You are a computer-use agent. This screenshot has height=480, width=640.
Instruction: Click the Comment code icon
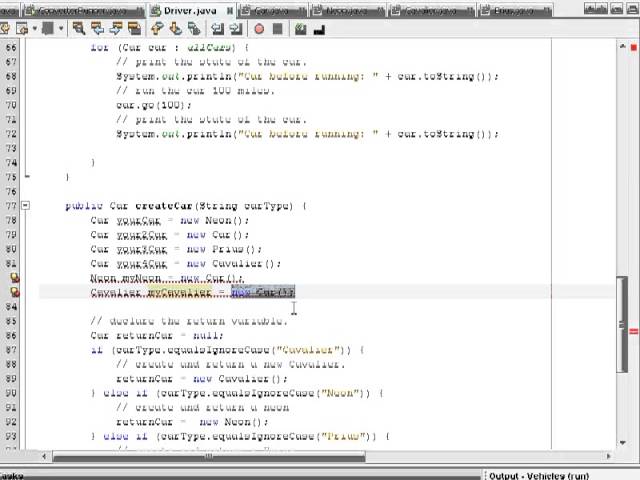(301, 29)
